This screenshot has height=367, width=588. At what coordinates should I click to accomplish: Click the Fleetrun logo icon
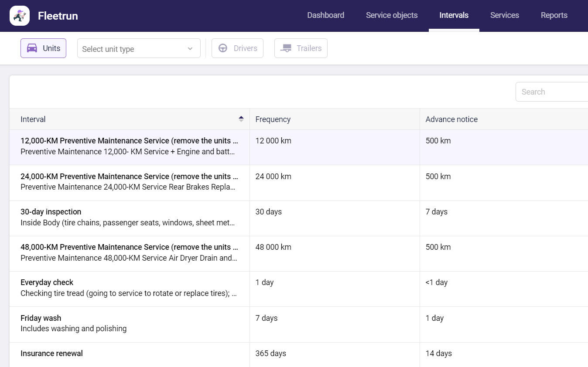pyautogui.click(x=20, y=16)
